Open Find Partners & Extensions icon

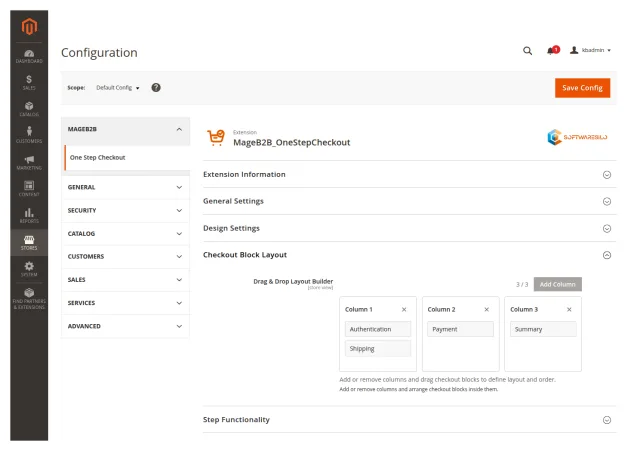click(29, 299)
